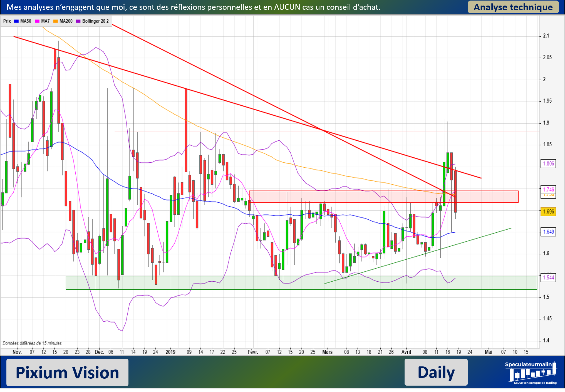Click the 1.6 price axis label
565x392 pixels.
click(546, 254)
